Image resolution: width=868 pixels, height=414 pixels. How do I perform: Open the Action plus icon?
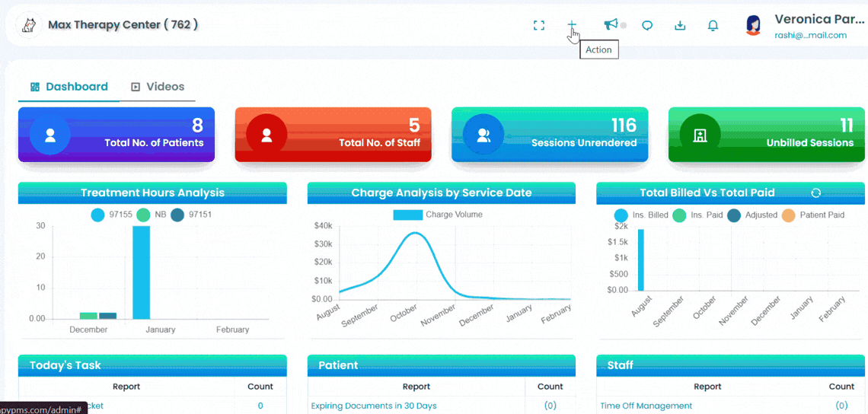point(572,25)
